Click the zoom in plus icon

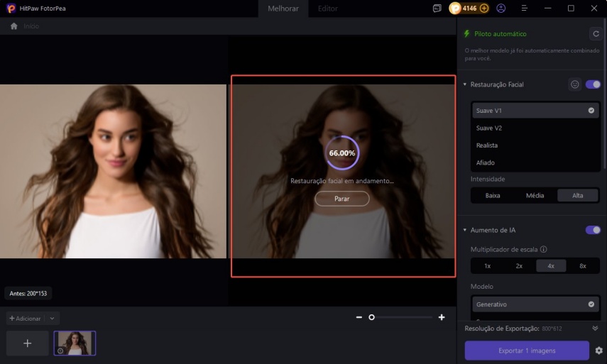point(442,317)
